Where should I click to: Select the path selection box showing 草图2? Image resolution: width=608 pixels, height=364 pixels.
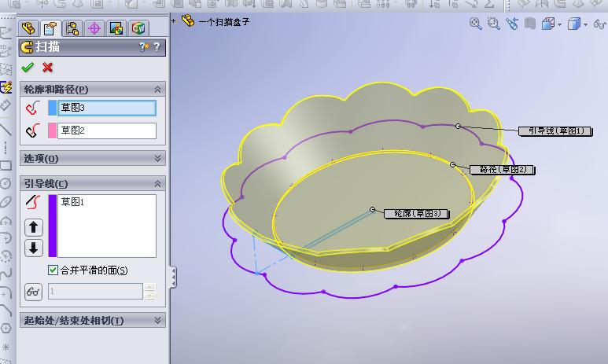coord(107,131)
